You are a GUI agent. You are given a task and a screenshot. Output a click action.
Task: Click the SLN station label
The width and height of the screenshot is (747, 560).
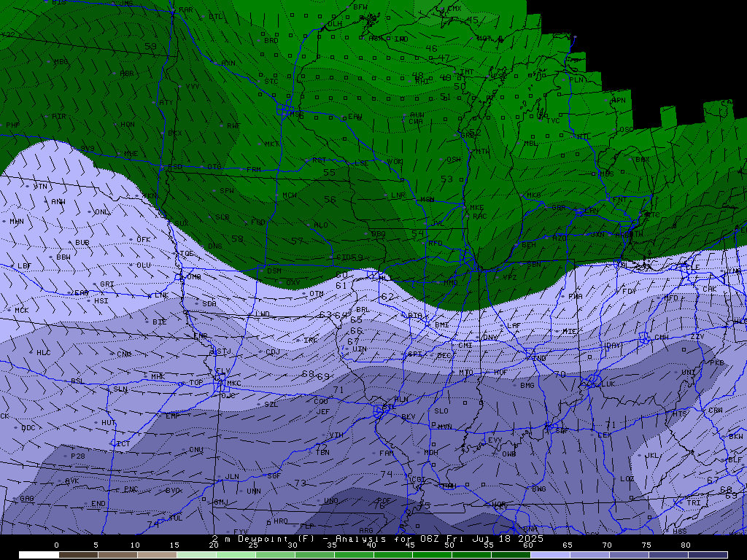[120, 389]
